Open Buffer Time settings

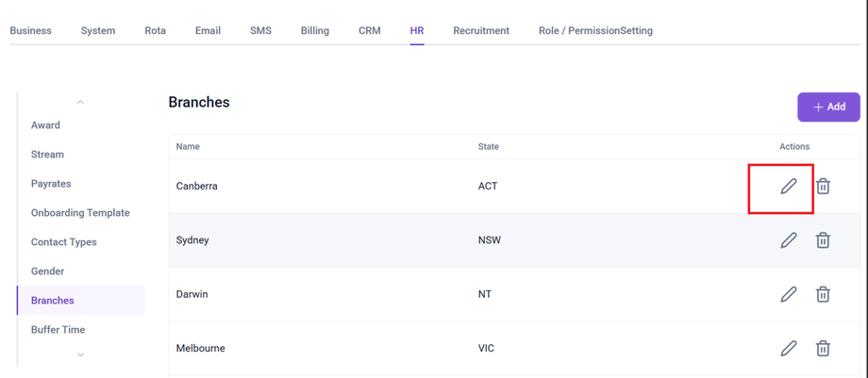(58, 330)
